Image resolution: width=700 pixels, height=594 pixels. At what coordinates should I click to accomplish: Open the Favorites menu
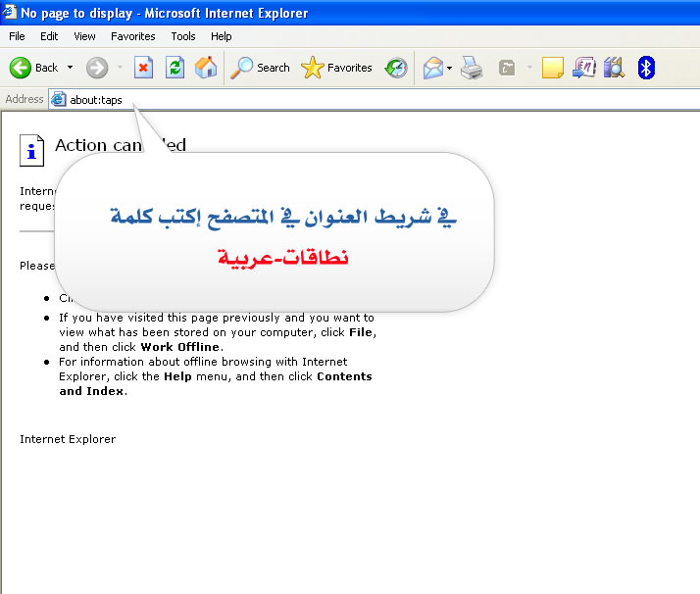[133, 36]
